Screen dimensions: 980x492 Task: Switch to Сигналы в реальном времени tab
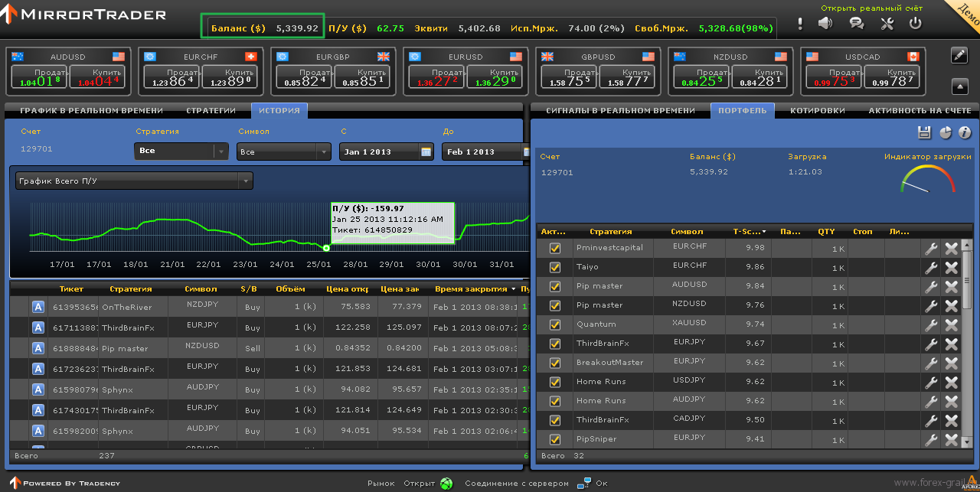[621, 110]
